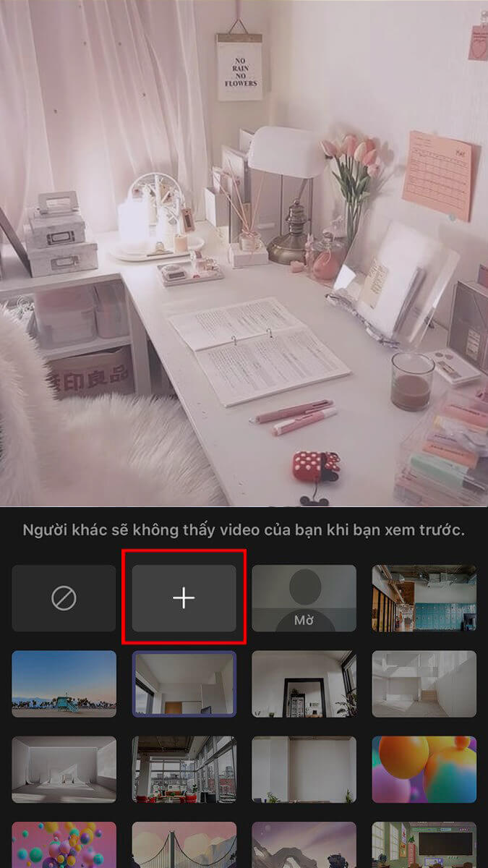Choose the loft with red sofas background
Screen dimensions: 488x868
[x=184, y=769]
